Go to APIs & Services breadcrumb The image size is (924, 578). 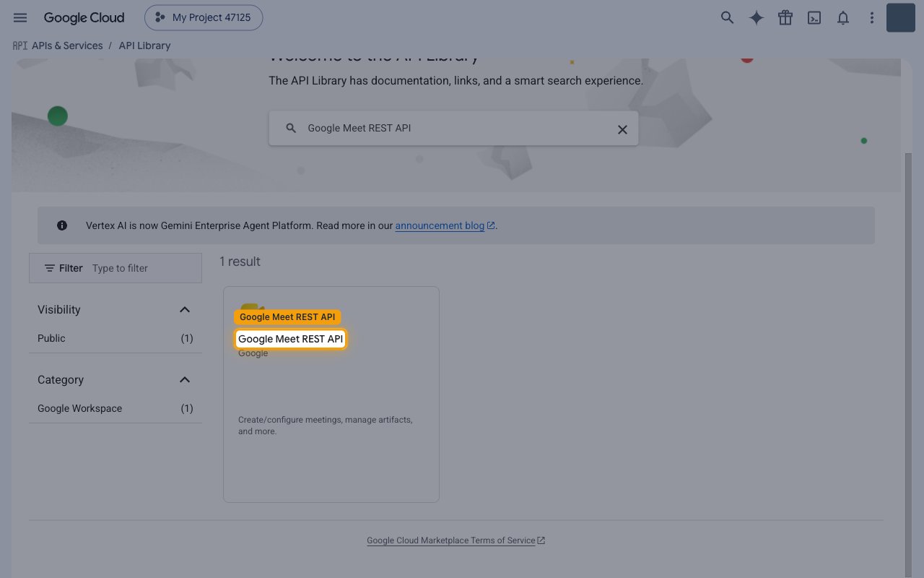point(67,46)
